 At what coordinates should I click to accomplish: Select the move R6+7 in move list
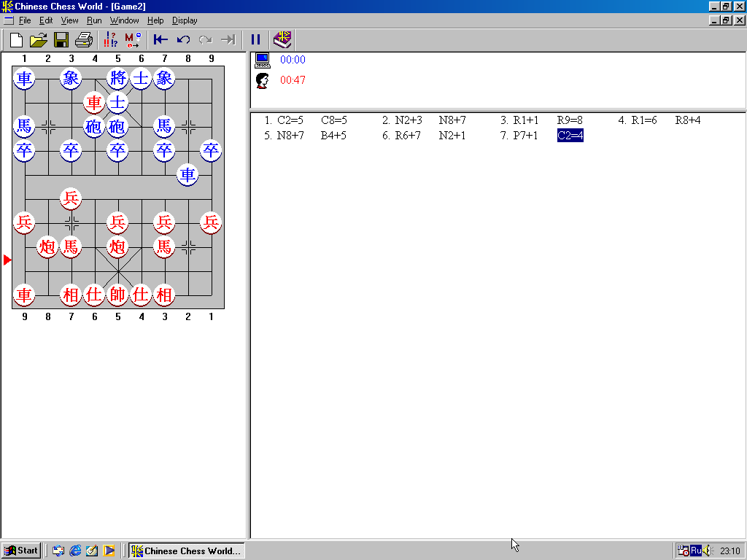point(408,136)
